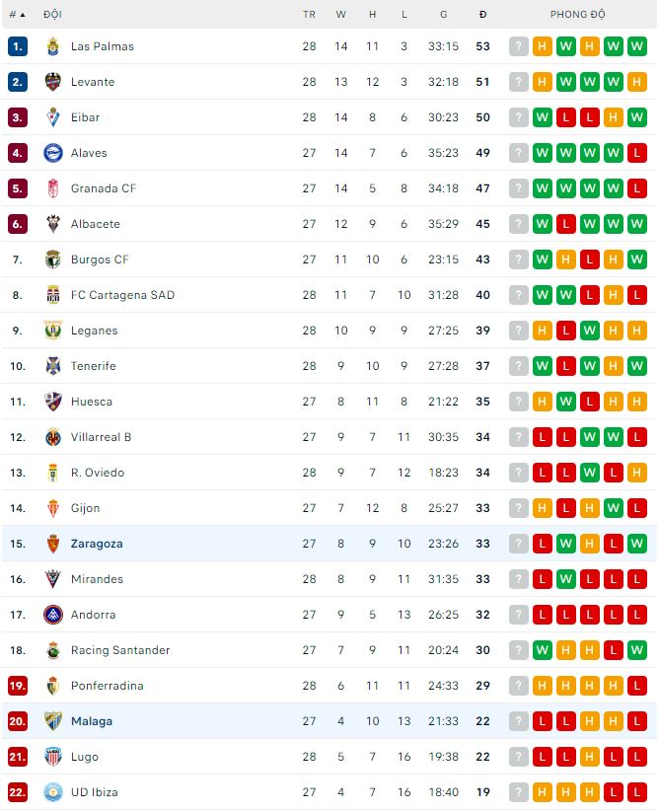This screenshot has width=659, height=812.
Task: Click the Racing Santander crest icon
Action: (53, 650)
